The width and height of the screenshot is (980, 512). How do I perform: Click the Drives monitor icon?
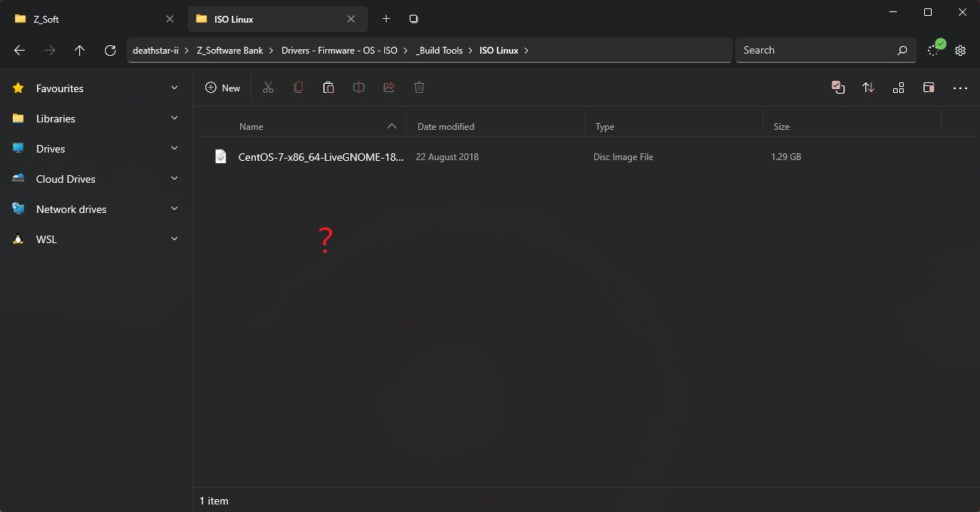point(18,149)
